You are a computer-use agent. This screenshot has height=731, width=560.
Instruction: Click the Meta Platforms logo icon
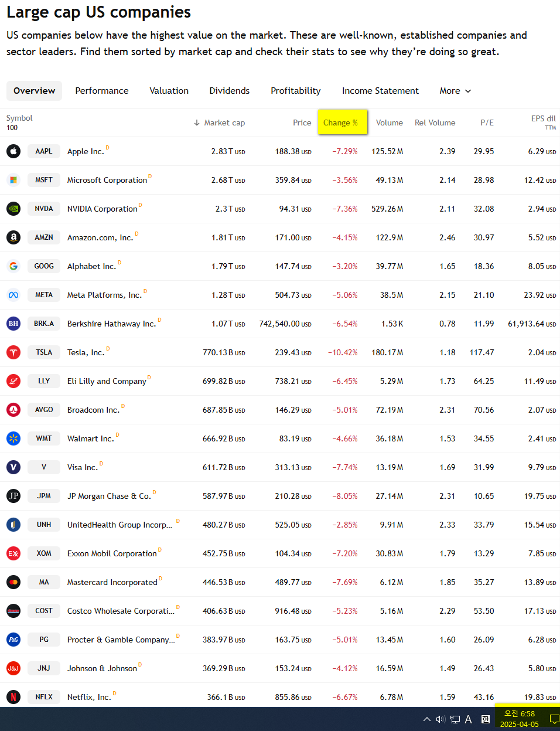13,295
